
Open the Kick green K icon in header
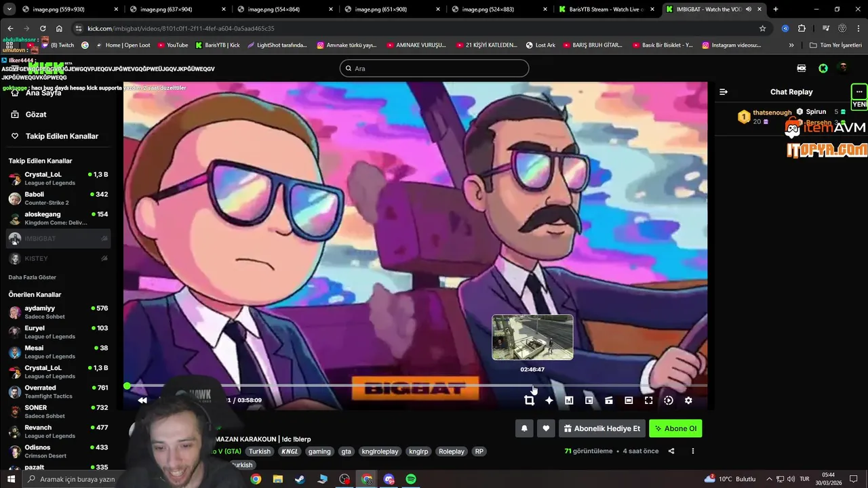click(823, 68)
